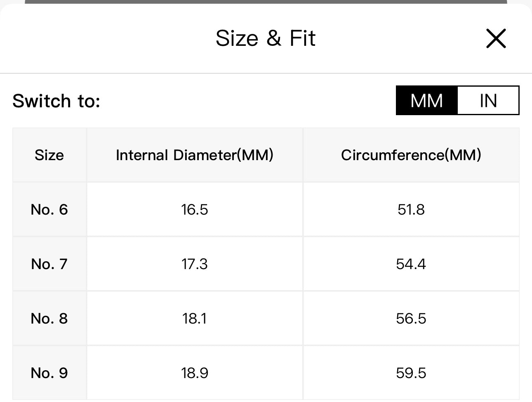This screenshot has height=402, width=532.
Task: Click the Switch to: label
Action: (x=56, y=101)
